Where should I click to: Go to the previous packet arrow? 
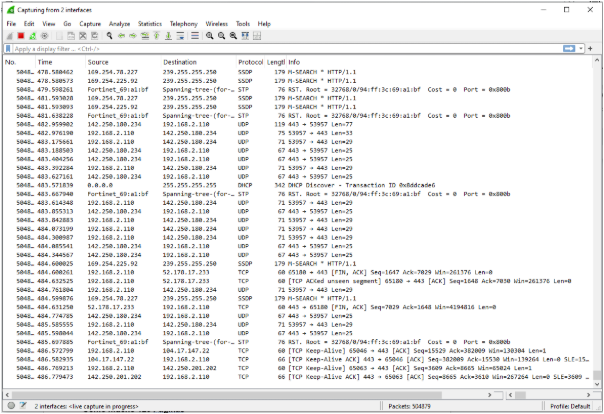coord(121,35)
